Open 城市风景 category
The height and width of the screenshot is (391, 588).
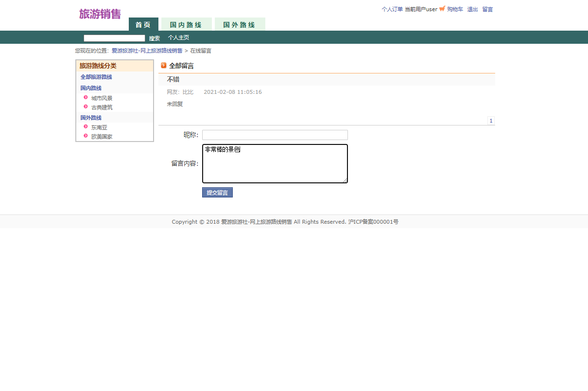tap(102, 98)
